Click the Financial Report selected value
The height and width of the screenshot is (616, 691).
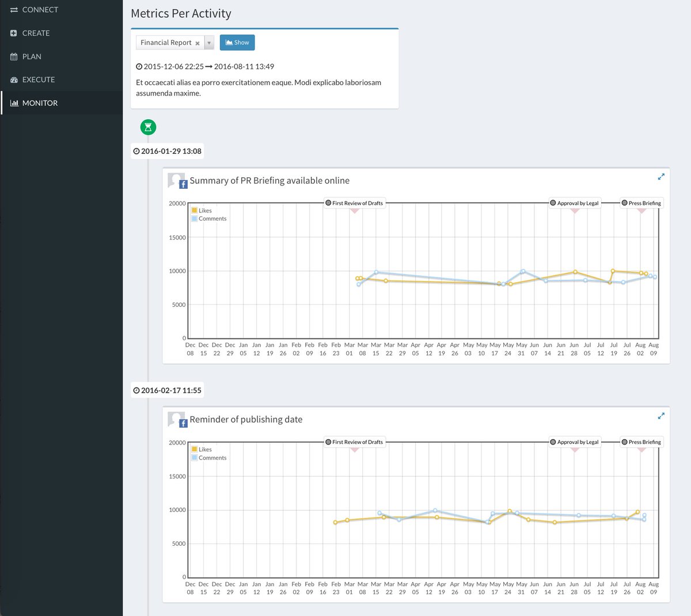(x=166, y=43)
